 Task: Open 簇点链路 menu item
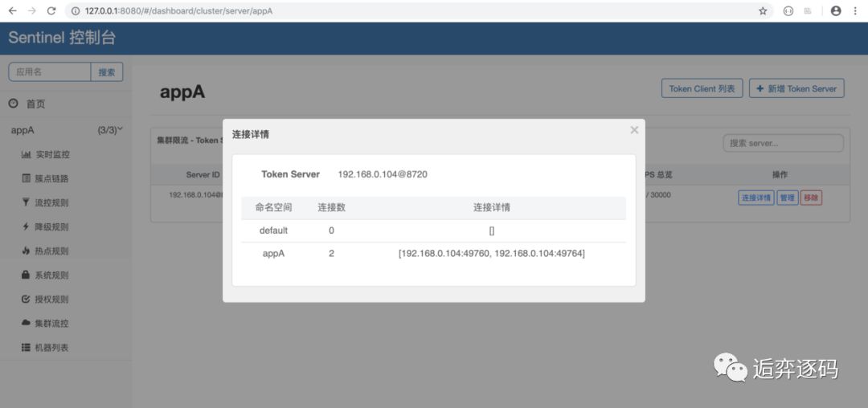coord(52,178)
